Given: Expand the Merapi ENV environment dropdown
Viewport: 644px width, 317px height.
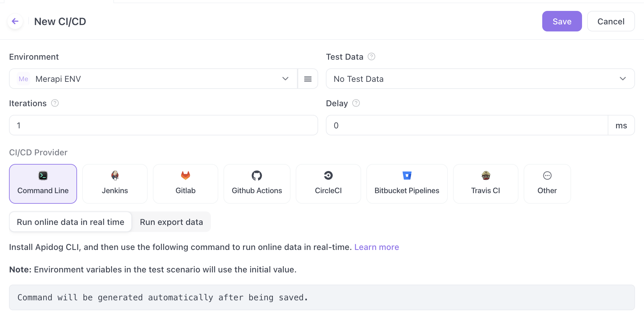Looking at the screenshot, I should coord(153,79).
